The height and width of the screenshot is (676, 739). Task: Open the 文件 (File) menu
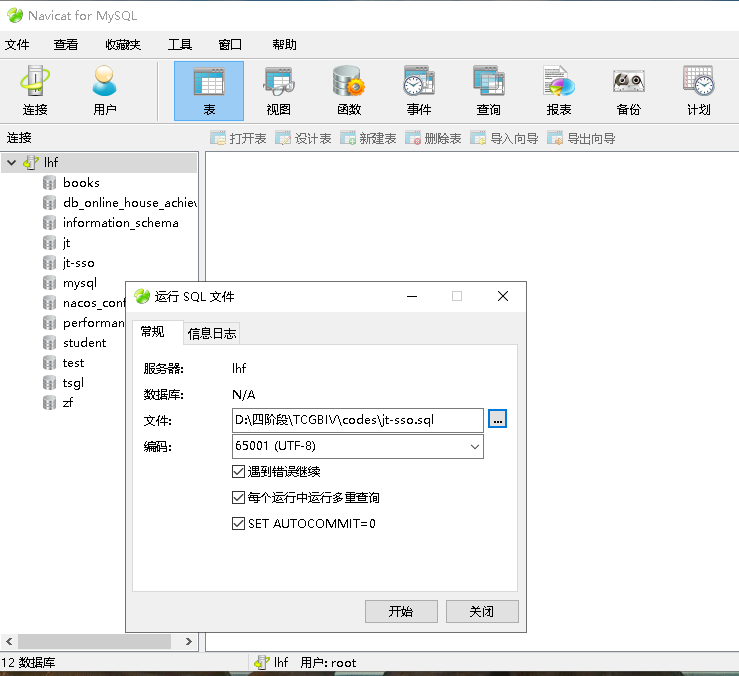pos(17,45)
